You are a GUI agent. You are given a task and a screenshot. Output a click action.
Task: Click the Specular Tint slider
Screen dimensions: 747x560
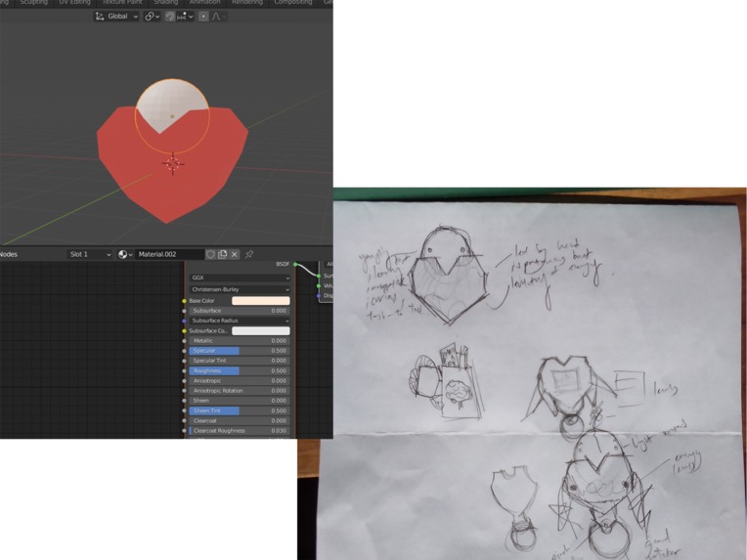[x=240, y=361]
